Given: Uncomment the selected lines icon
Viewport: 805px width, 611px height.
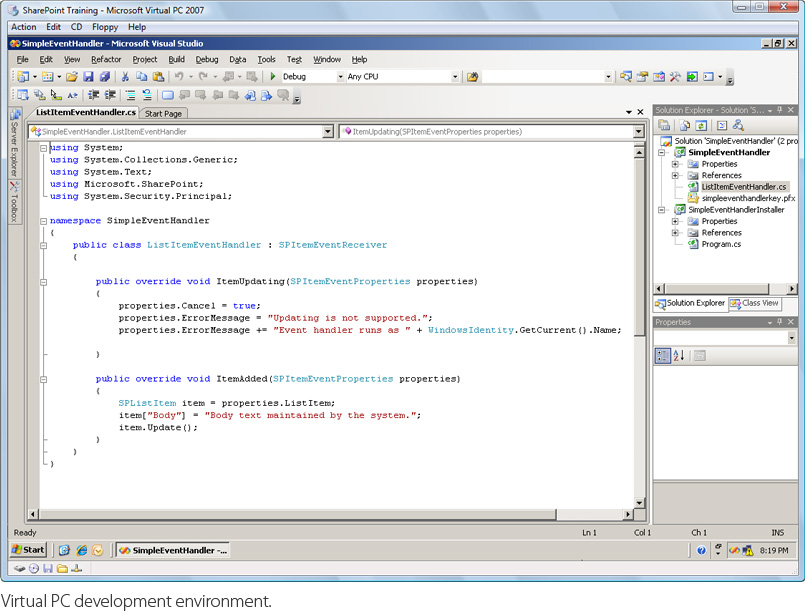Looking at the screenshot, I should point(147,95).
